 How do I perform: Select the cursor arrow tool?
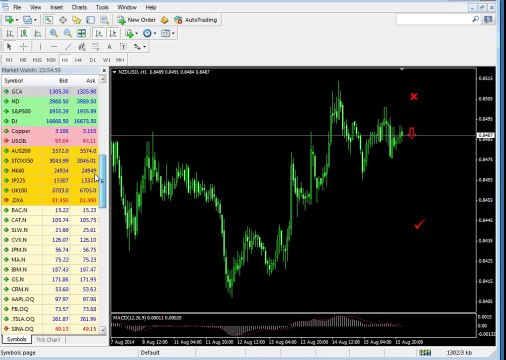tap(9, 47)
